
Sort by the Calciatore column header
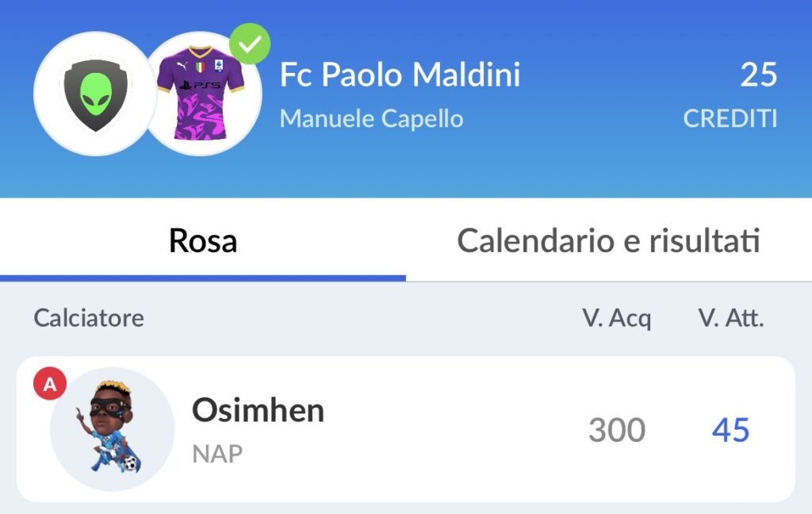89,317
